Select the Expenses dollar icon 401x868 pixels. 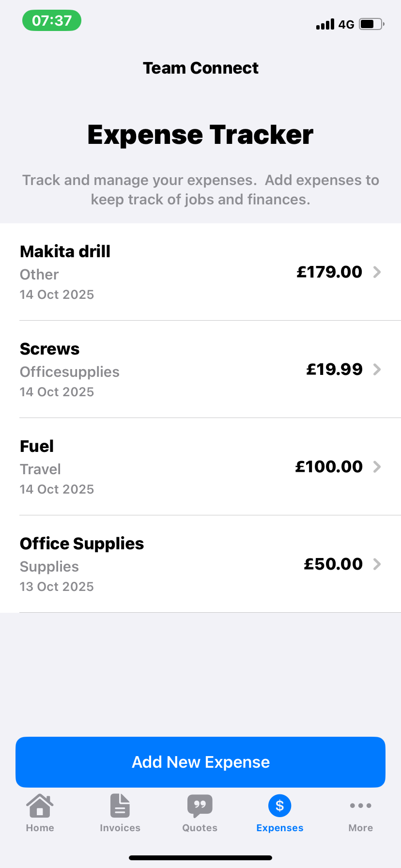(x=279, y=806)
